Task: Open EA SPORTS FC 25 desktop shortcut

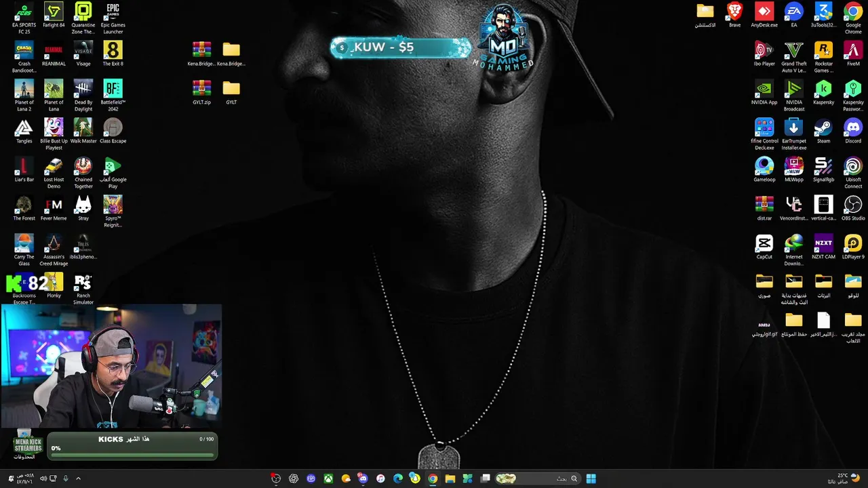Action: pyautogui.click(x=24, y=18)
